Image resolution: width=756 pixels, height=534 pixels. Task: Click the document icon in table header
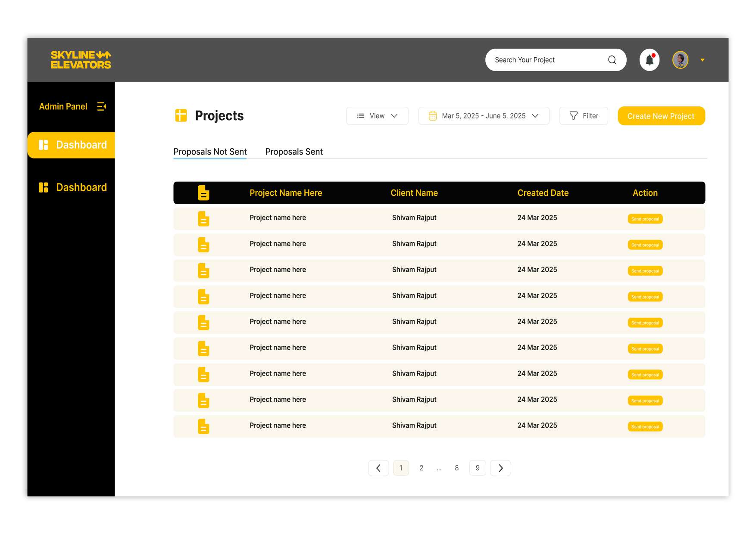pos(203,193)
